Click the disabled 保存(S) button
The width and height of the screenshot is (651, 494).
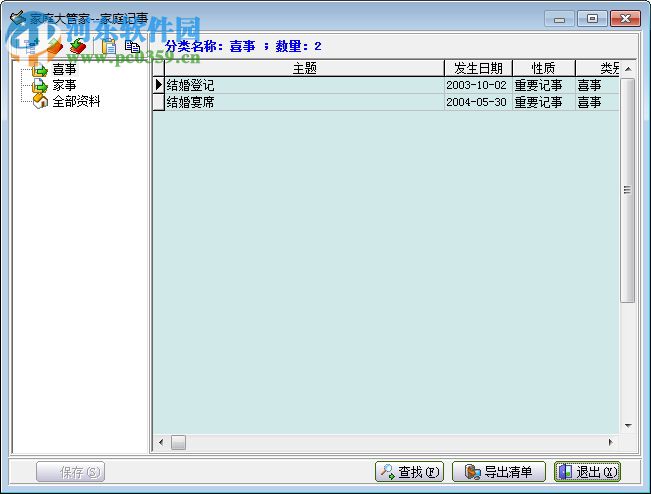coord(71,472)
